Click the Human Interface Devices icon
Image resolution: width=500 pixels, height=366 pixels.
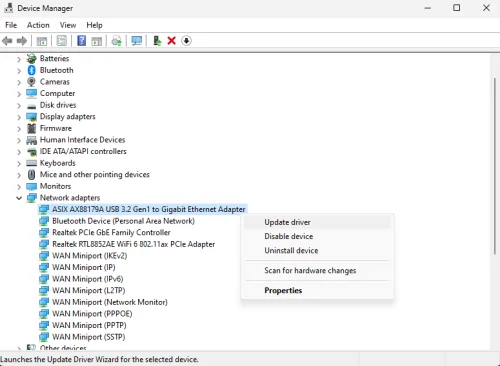(x=31, y=140)
